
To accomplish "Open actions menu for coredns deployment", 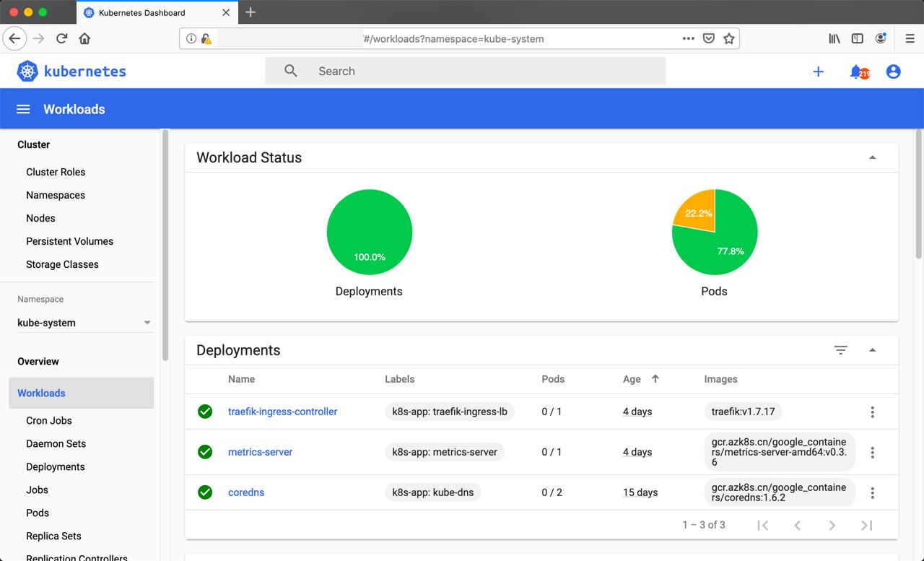I will click(x=872, y=492).
